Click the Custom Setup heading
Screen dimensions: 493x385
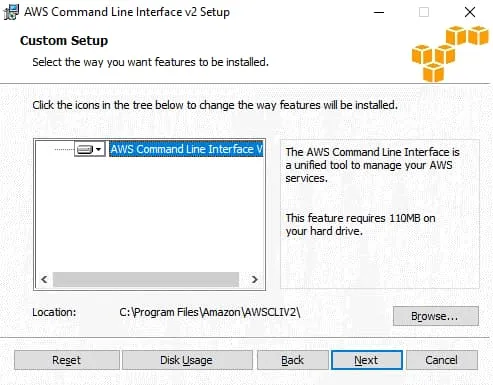[64, 41]
